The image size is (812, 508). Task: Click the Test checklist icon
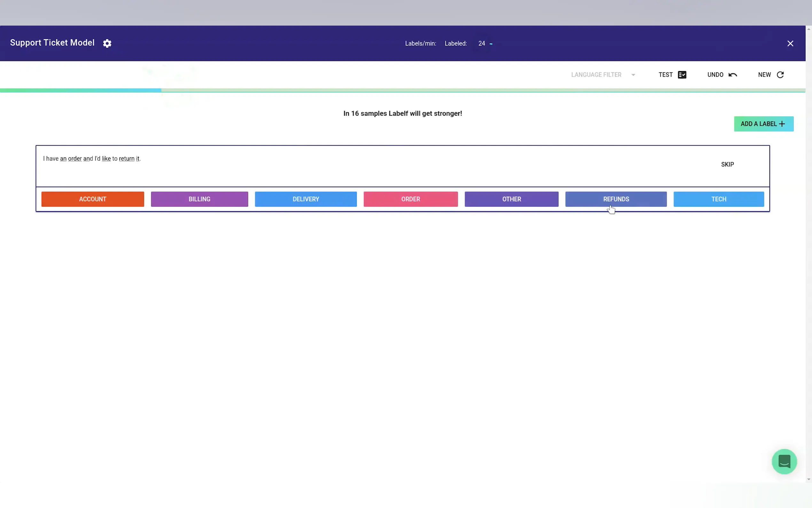pyautogui.click(x=682, y=75)
